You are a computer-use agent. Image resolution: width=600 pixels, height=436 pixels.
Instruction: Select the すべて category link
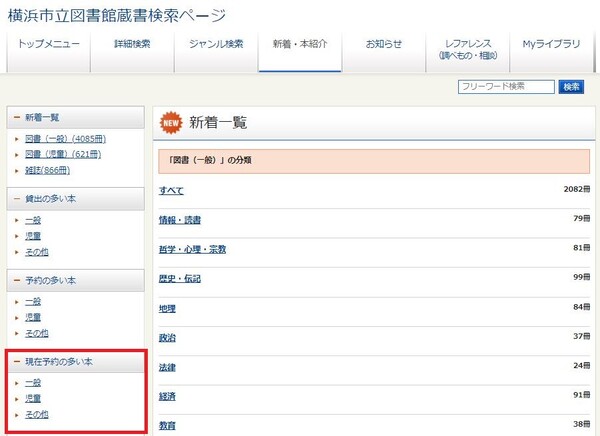tap(171, 190)
